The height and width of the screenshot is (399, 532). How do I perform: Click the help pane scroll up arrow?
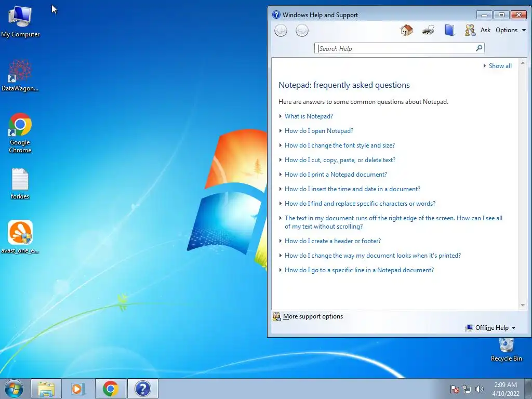523,63
